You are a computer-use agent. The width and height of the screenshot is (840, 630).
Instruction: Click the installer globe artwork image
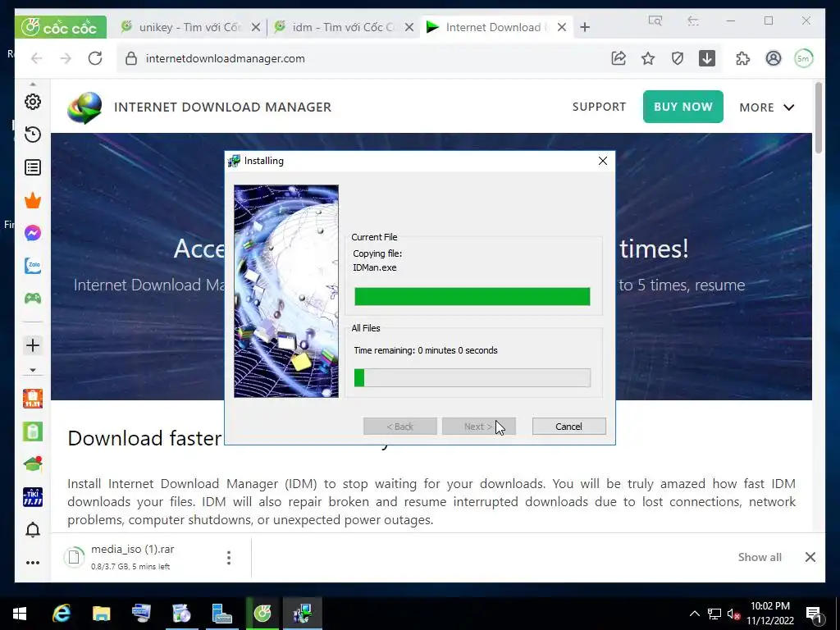286,291
